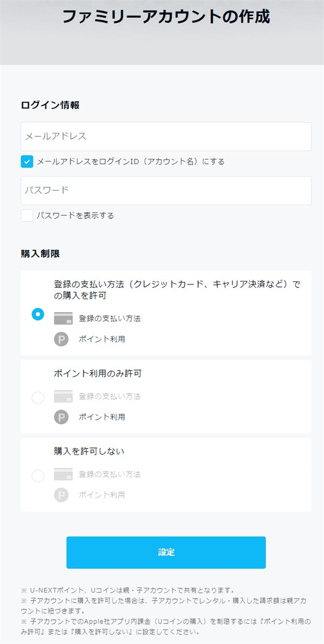Click the 登録の支払い方法 option title text
This screenshot has height=644, width=324.
pos(177,290)
